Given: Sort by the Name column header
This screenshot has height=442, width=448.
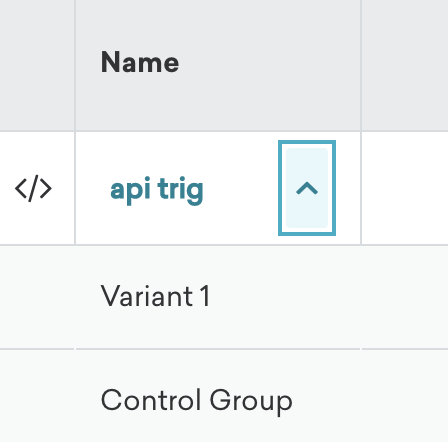Looking at the screenshot, I should coord(140,62).
